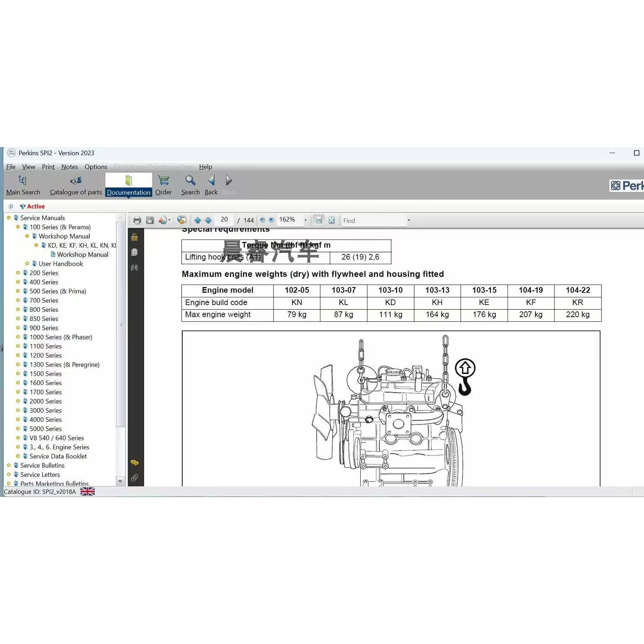
Task: Click the info icon beside Active
Action: pos(10,207)
